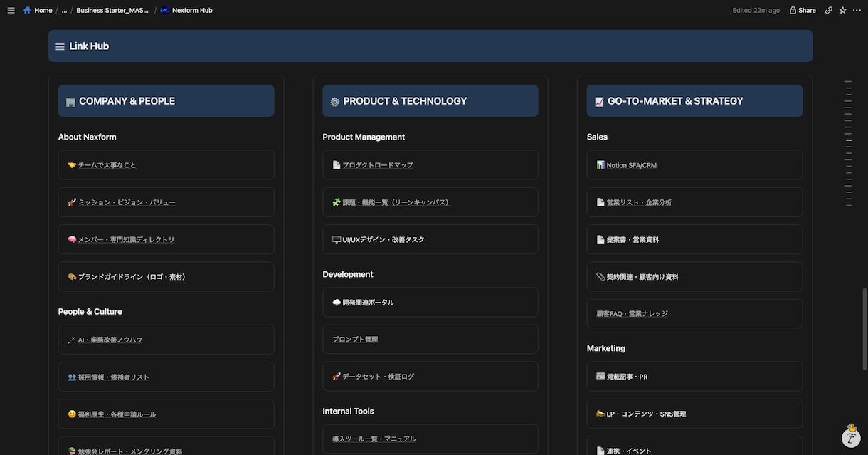Add page to favorites star

point(843,10)
